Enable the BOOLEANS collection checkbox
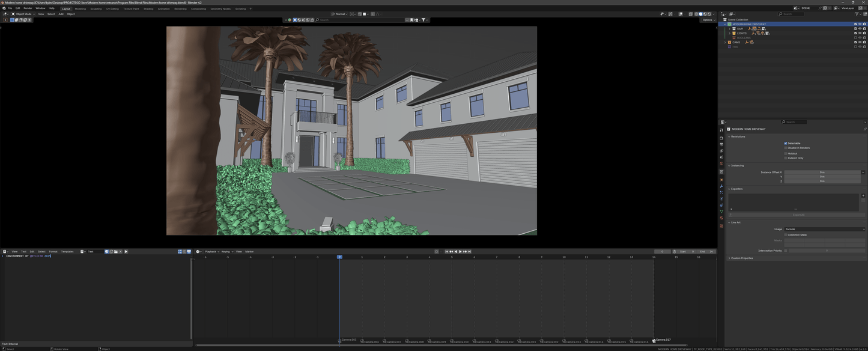 click(x=855, y=38)
